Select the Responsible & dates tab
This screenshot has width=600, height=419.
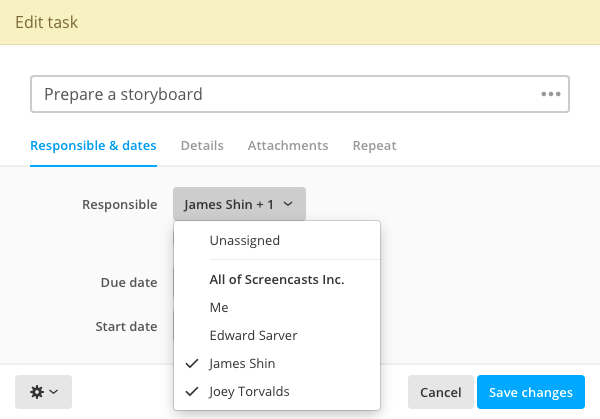point(93,145)
